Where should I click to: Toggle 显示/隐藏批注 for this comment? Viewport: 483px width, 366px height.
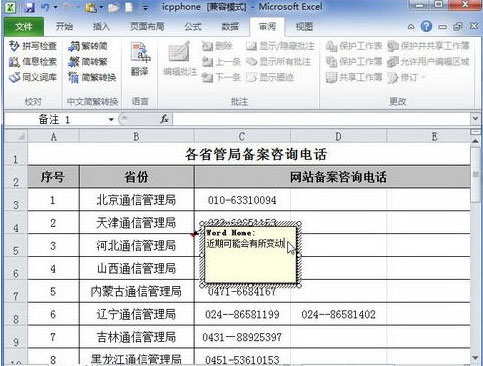[x=280, y=46]
